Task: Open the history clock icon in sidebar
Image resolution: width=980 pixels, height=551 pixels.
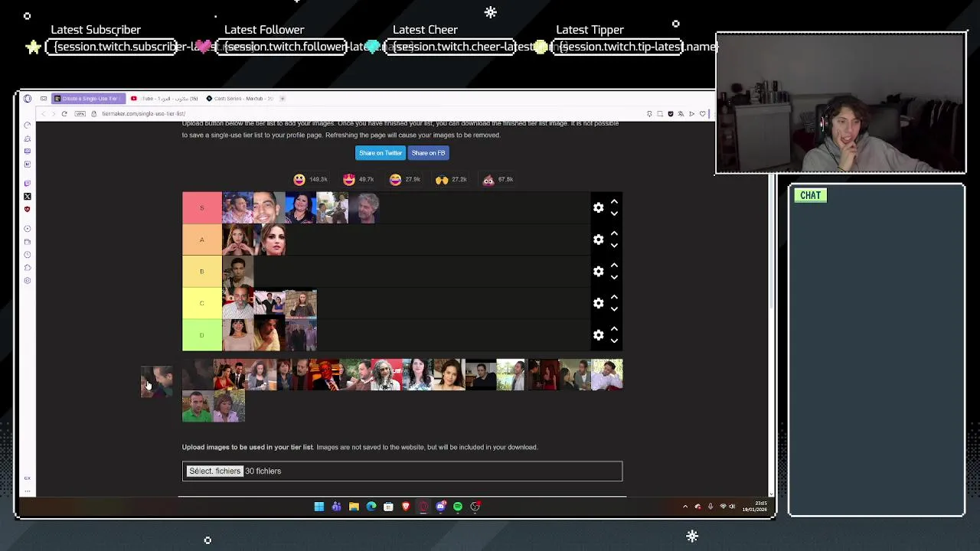Action: point(28,254)
